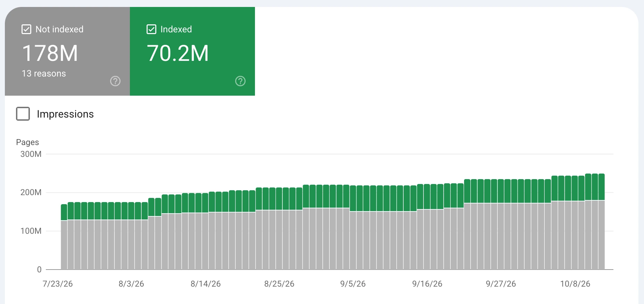The height and width of the screenshot is (304, 644).
Task: Click the gray bar above 8/3/26
Action: pyautogui.click(x=131, y=245)
